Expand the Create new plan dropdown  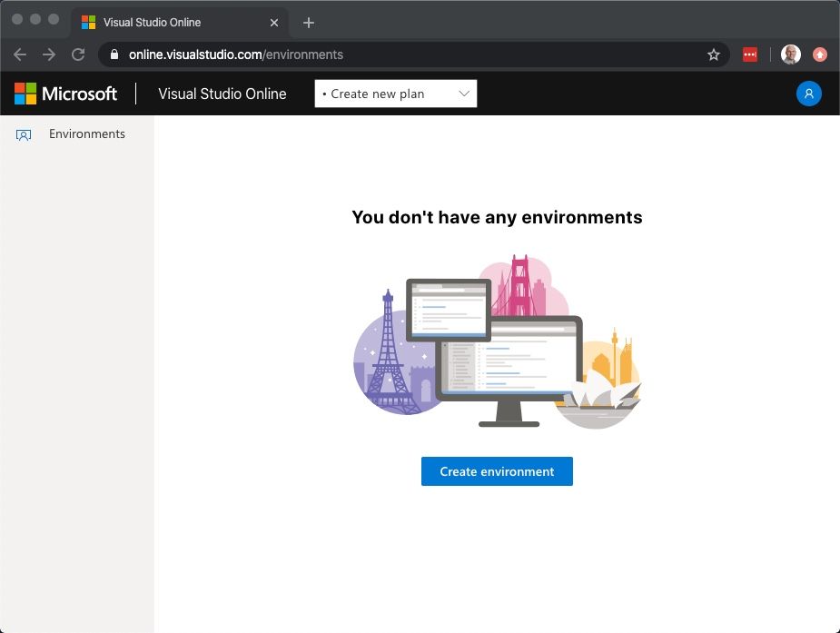(x=395, y=94)
